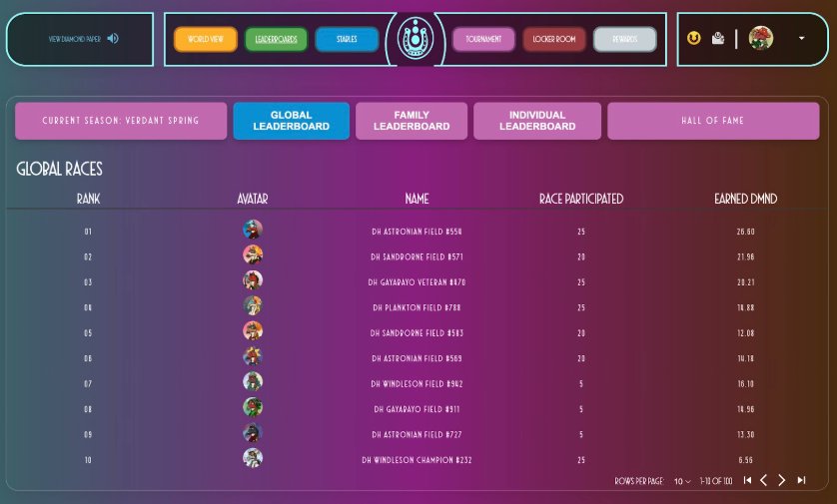Select name DH Gayarayo Field #911
The height and width of the screenshot is (504, 837).
tap(417, 409)
